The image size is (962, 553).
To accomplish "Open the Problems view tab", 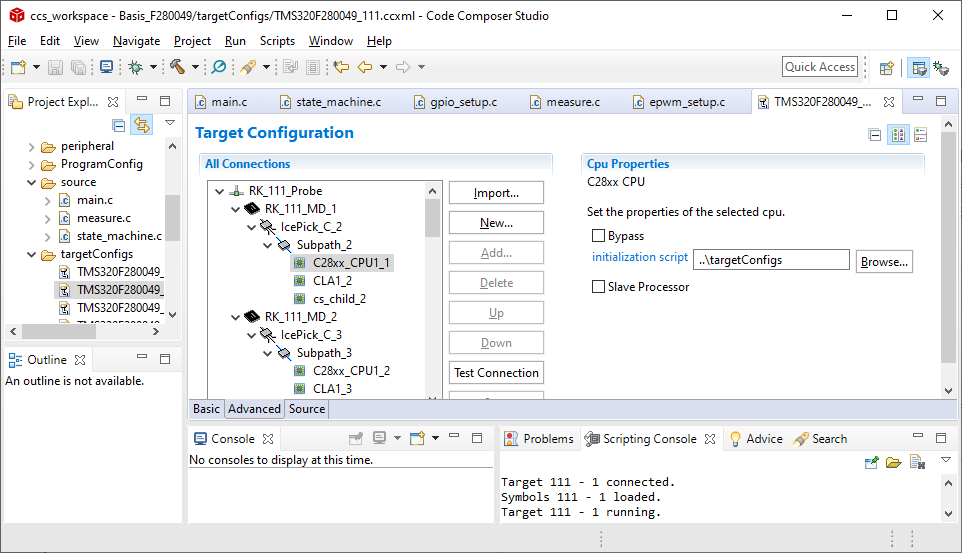I will tap(539, 439).
